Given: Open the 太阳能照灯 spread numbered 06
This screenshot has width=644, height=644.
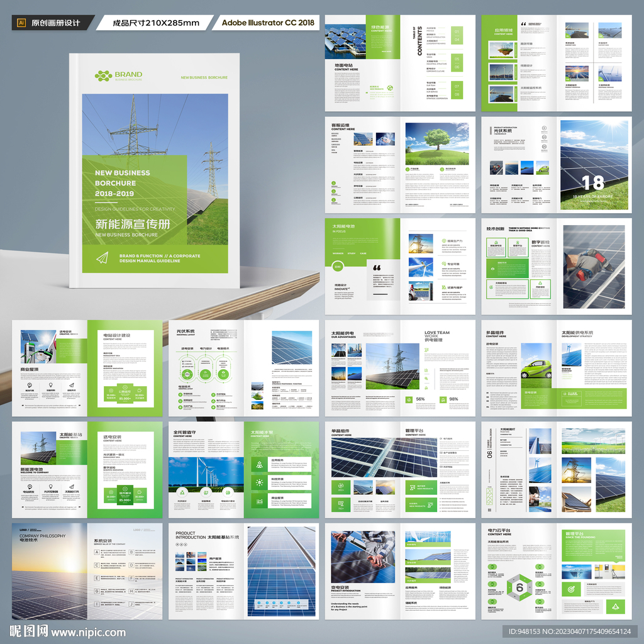Looking at the screenshot, I should tap(557, 469).
